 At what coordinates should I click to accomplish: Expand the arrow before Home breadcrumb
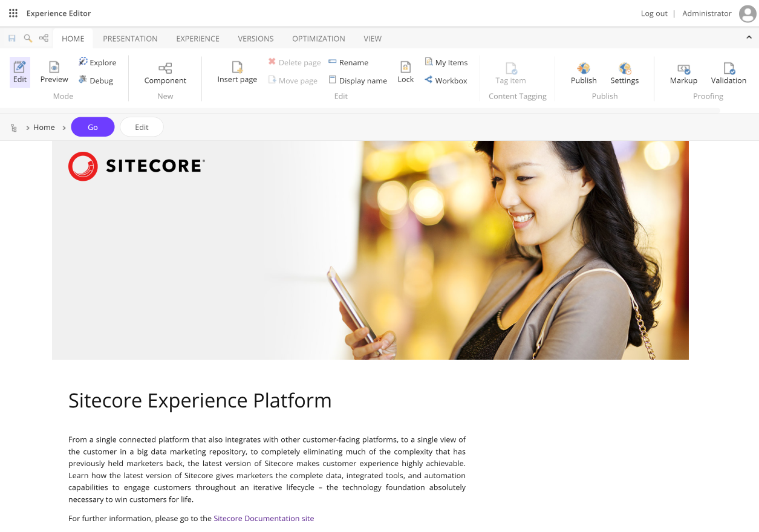click(x=28, y=128)
